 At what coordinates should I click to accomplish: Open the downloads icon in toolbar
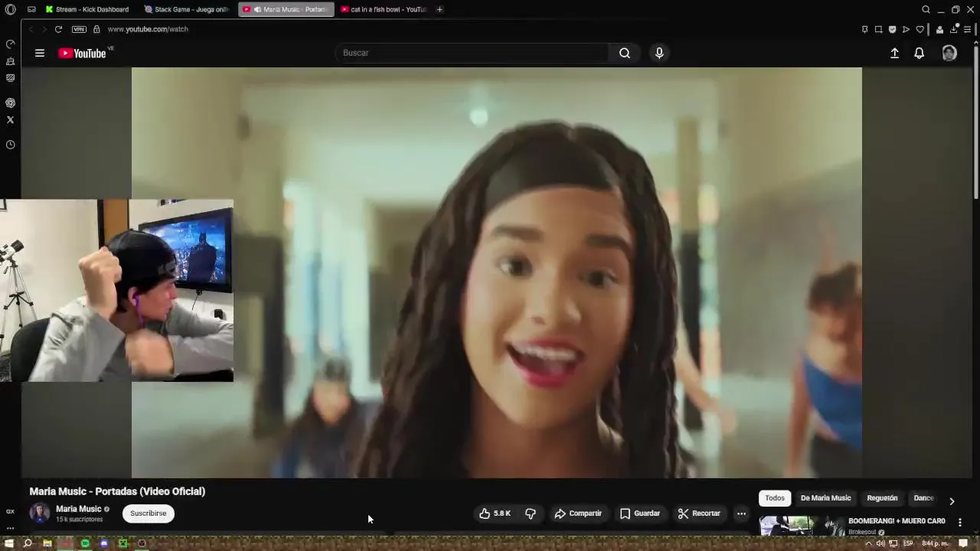(954, 29)
